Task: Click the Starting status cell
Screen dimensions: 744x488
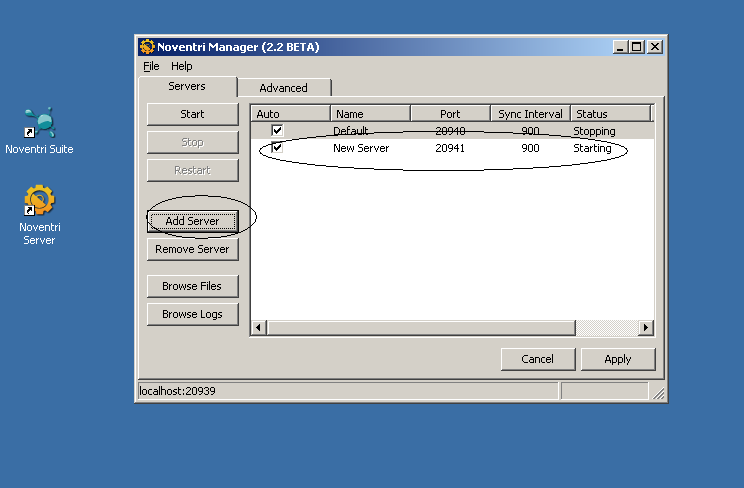Action: point(592,148)
